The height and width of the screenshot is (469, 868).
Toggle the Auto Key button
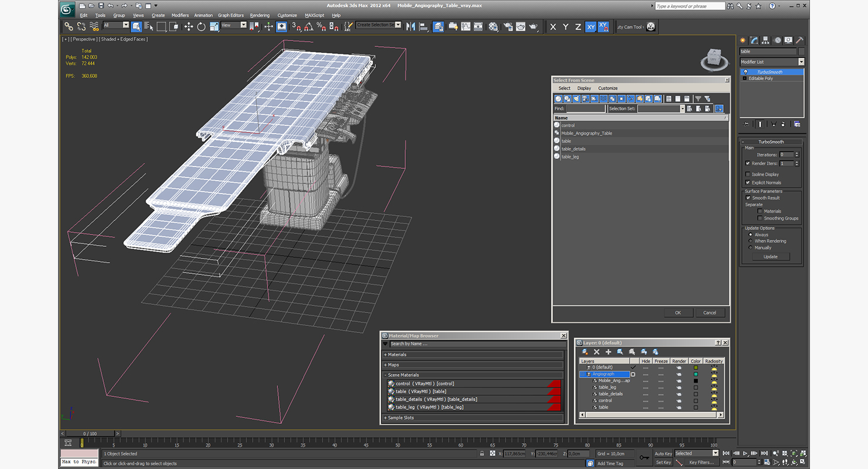pos(663,454)
